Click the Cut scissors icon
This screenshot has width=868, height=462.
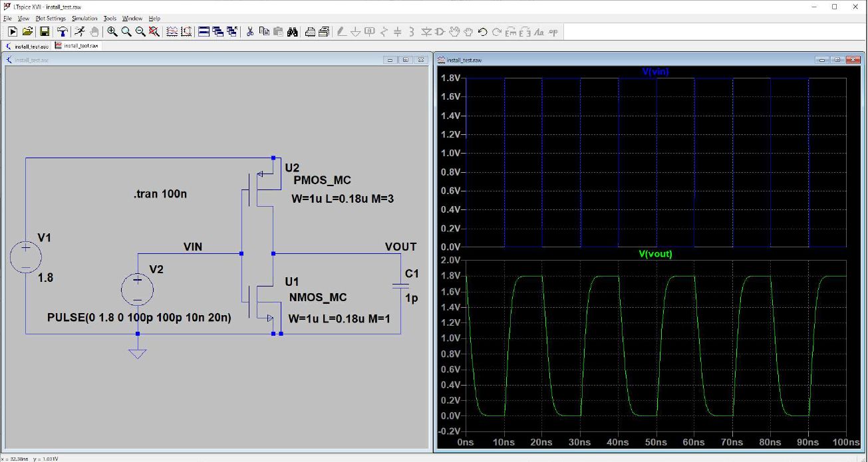tap(250, 31)
